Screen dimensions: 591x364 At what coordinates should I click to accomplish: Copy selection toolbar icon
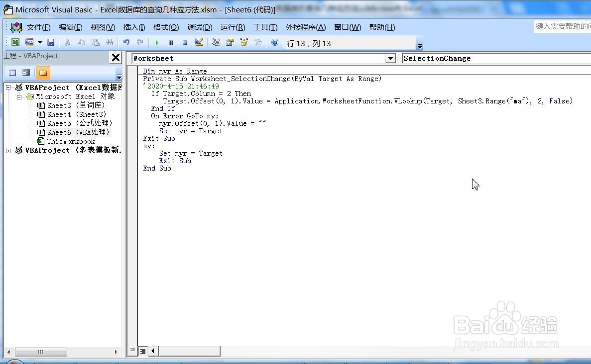pos(82,43)
